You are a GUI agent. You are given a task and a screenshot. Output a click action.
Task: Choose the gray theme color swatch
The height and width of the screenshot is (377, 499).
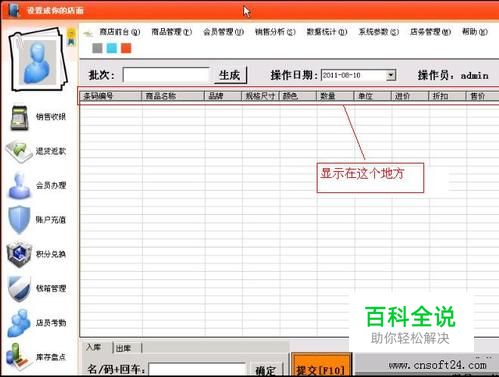[x=97, y=48]
